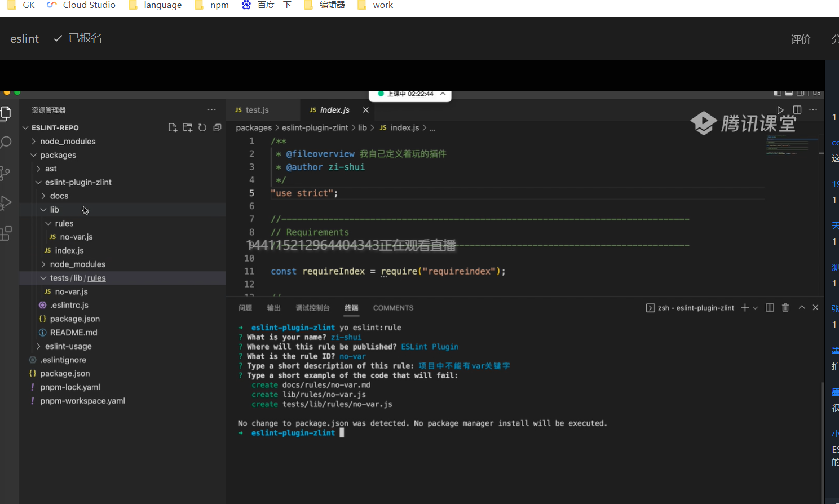Split the terminal panel
The height and width of the screenshot is (504, 839).
click(770, 308)
